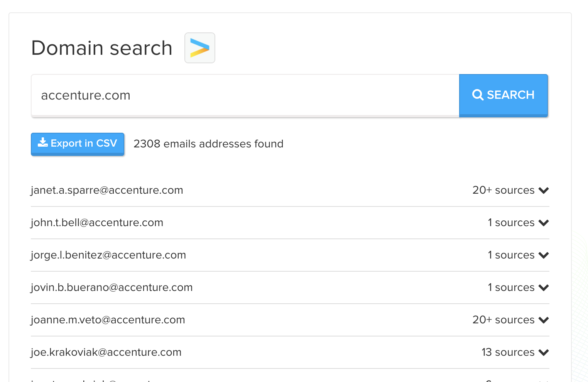This screenshot has height=382, width=588.
Task: Click the Accenture company logo icon
Action: [200, 48]
